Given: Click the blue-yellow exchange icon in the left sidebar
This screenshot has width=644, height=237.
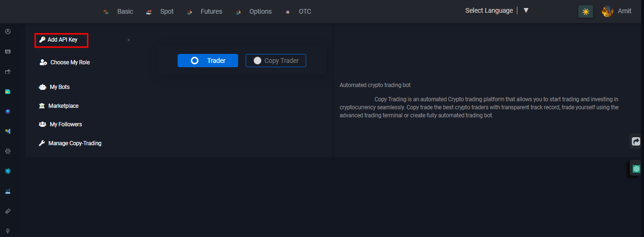Looking at the screenshot, I should [8, 131].
